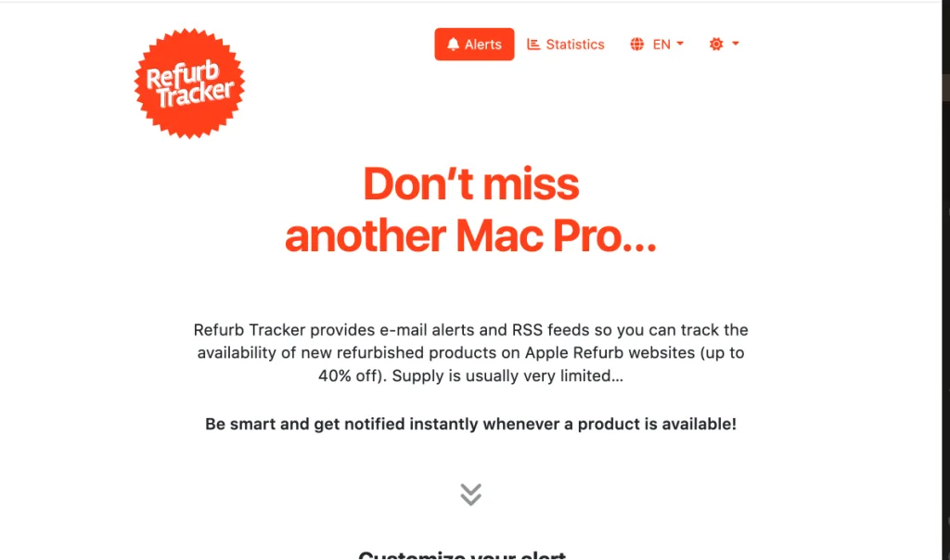Click the "Apple Refurb websites" text
The height and width of the screenshot is (560, 950).
pyautogui.click(x=610, y=352)
